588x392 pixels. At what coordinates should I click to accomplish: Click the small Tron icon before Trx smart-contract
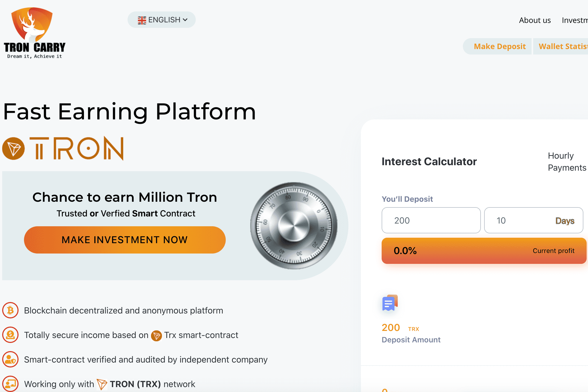pos(156,336)
